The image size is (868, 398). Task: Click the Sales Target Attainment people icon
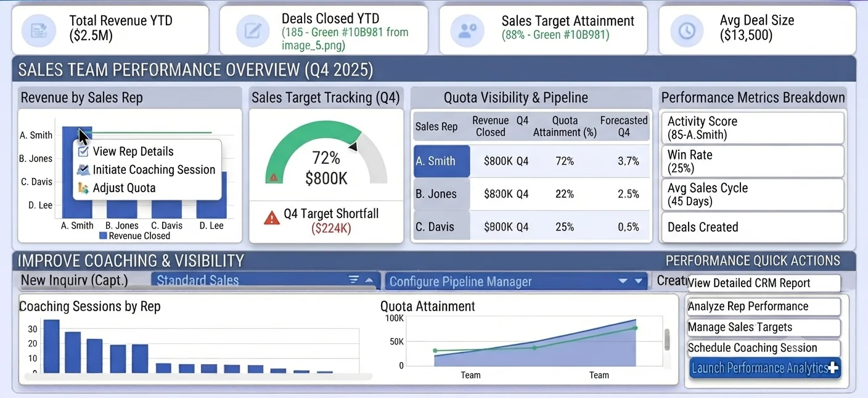tap(467, 30)
